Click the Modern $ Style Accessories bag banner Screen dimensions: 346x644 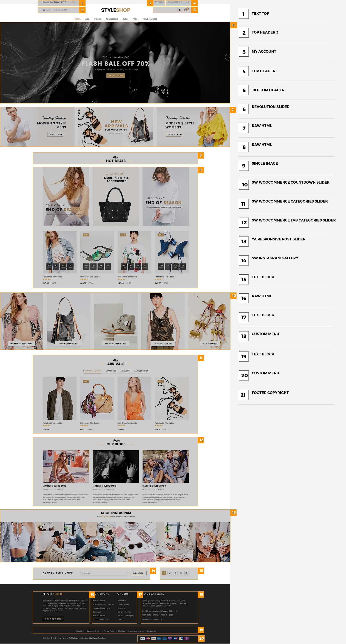[116, 196]
